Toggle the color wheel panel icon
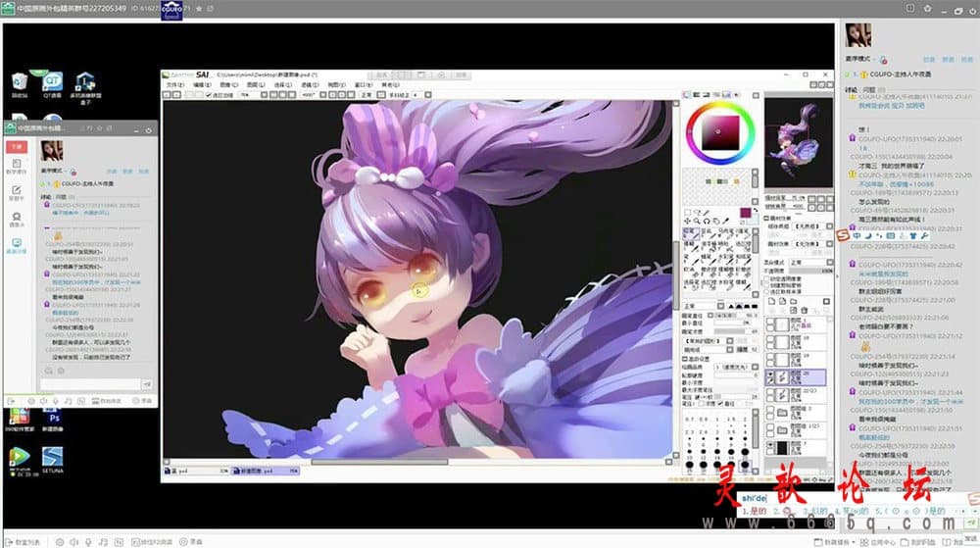Viewport: 980px width, 548px height. [686, 94]
